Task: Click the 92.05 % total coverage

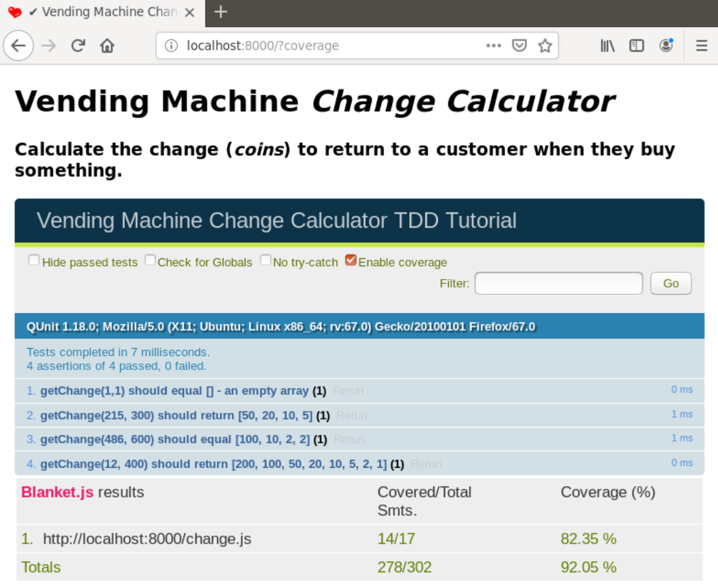Action: click(589, 567)
